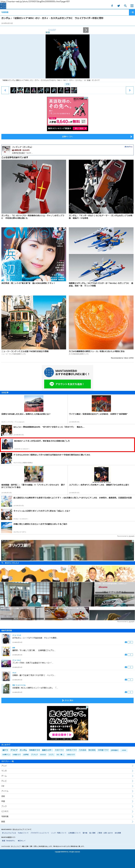Screen dimensions: 135x868
Task: Open the 写真特集 category row
Action: tap(68, 816)
